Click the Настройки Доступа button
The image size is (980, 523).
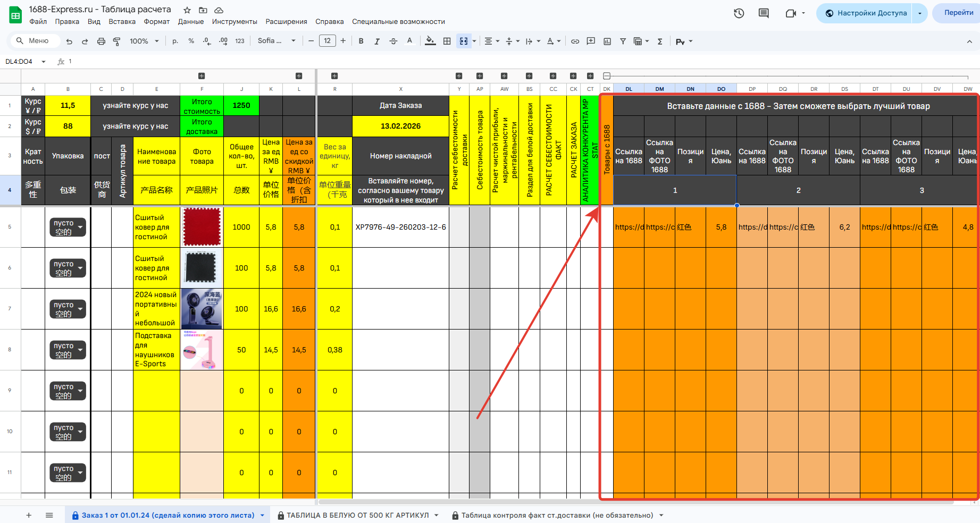(865, 13)
